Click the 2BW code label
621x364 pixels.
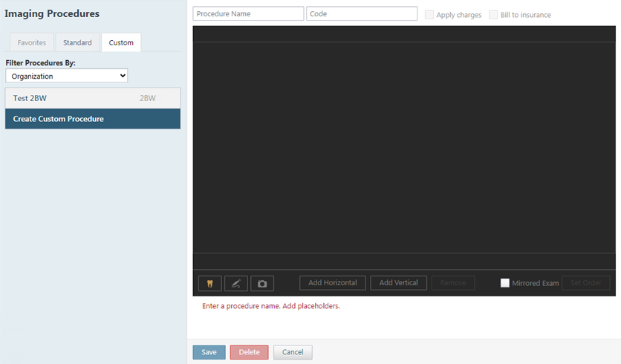(148, 98)
